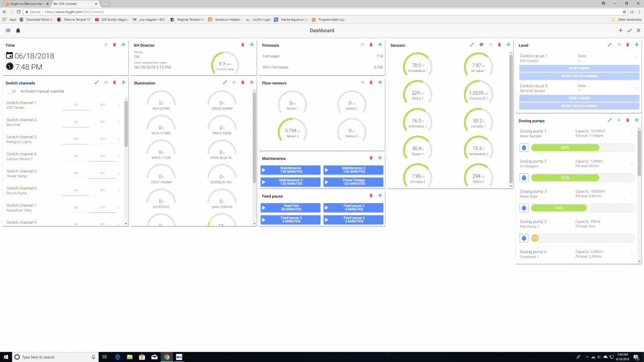The image size is (644, 362).
Task: Expand Dosing pump 1 Water Sample chevron
Action: coord(632,134)
